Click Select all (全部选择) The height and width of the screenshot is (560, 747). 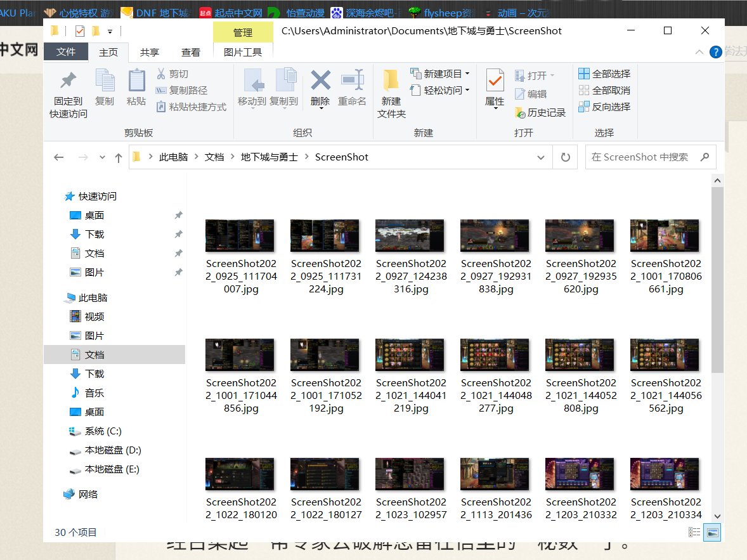(x=604, y=74)
